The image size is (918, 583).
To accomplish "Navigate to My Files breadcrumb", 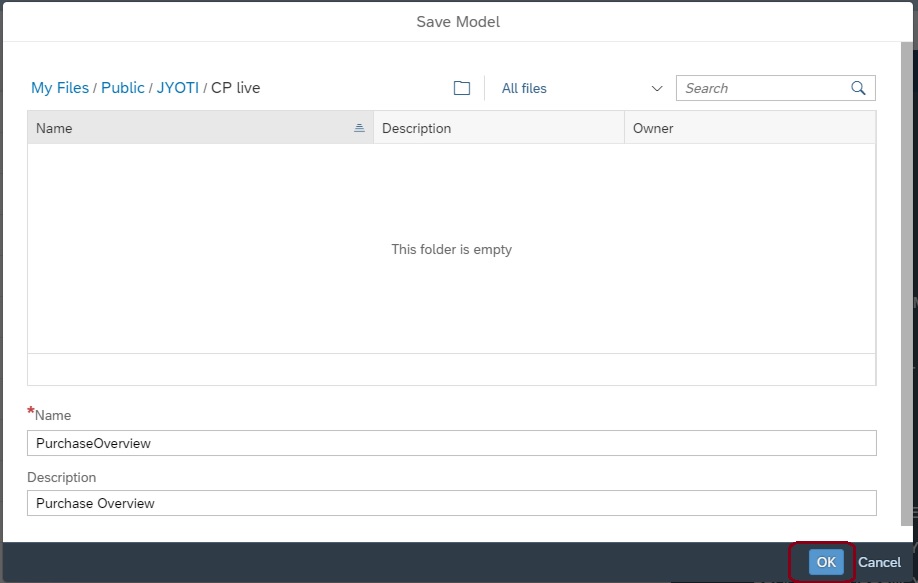I will 60,88.
